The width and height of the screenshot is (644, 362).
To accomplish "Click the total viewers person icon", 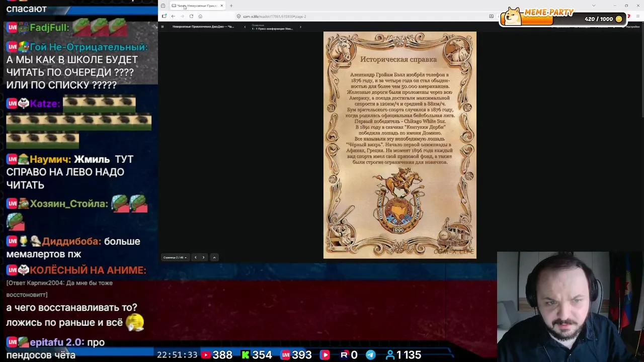I will click(390, 355).
